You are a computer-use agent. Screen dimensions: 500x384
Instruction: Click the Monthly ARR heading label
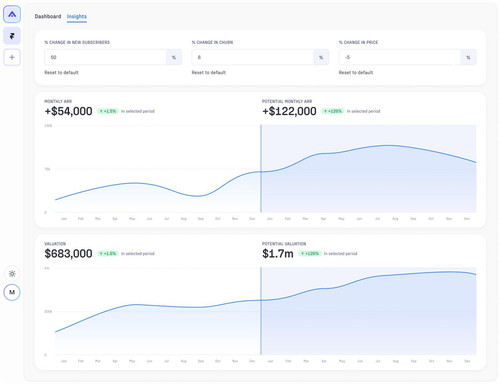[58, 101]
